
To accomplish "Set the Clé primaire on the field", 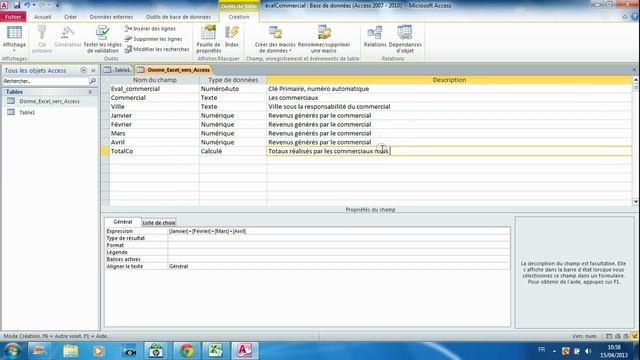I will [42, 39].
